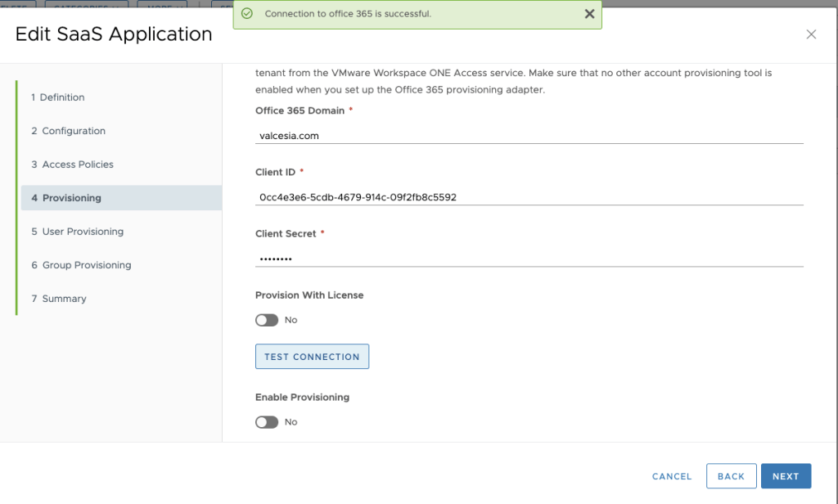838x504 pixels.
Task: Click the Back button
Action: 731,476
